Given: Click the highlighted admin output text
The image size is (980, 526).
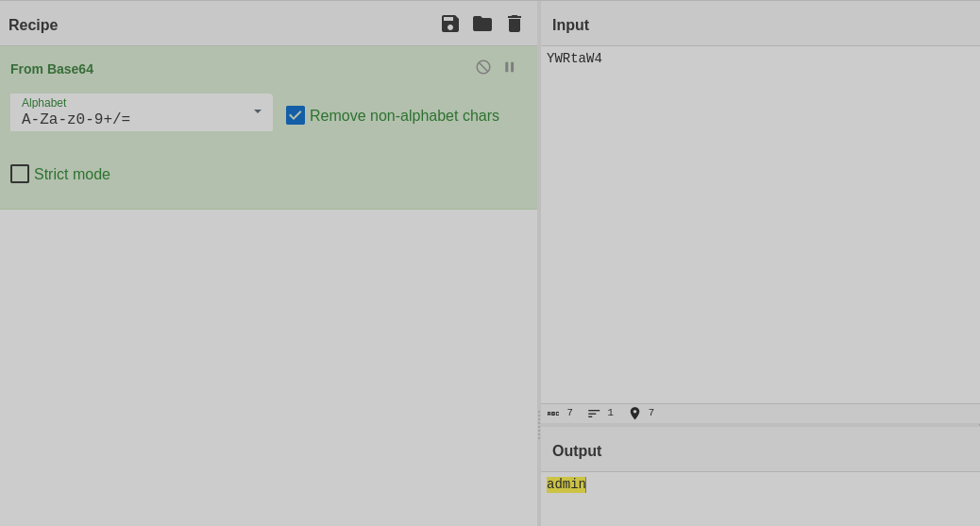Looking at the screenshot, I should tap(566, 484).
